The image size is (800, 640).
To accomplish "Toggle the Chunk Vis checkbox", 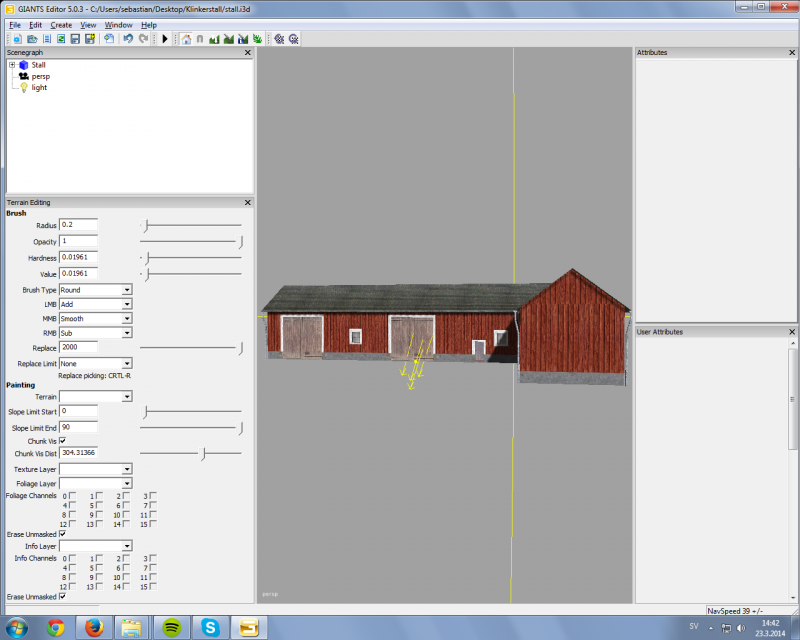I will tap(63, 441).
